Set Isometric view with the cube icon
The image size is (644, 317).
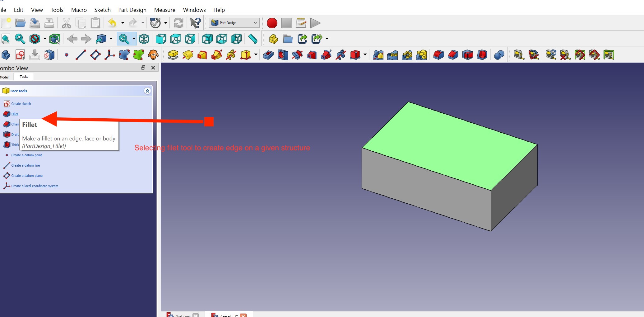(144, 39)
